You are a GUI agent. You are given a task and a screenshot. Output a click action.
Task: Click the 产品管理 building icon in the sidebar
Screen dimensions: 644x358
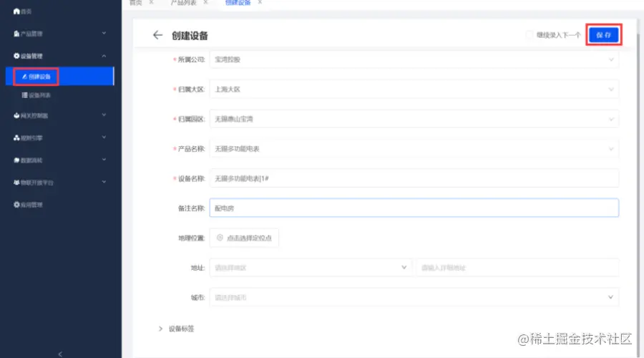tap(16, 33)
